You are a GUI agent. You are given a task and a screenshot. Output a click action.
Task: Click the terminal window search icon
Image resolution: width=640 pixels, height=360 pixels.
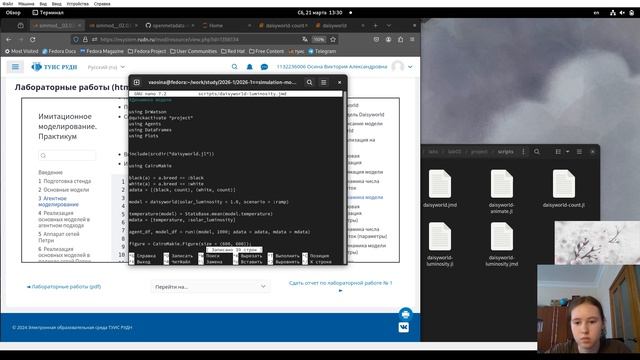click(309, 82)
